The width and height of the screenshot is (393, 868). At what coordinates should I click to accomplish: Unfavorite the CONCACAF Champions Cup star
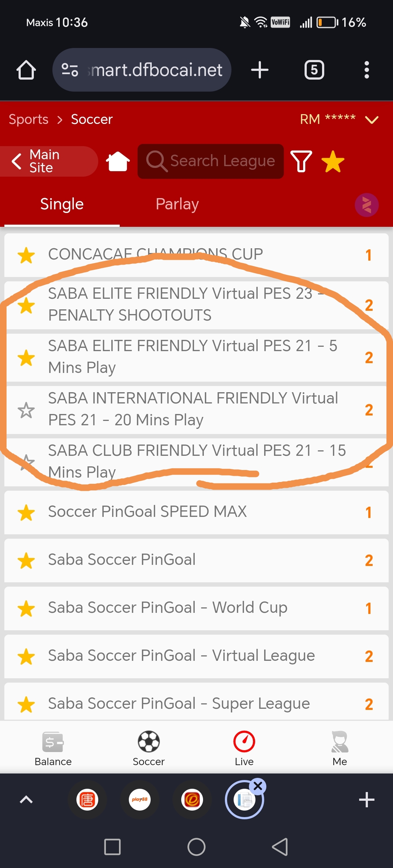pyautogui.click(x=27, y=255)
